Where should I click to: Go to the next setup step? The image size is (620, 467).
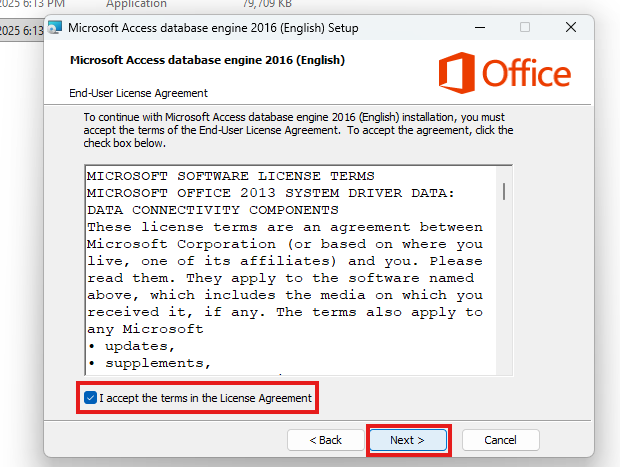click(408, 440)
